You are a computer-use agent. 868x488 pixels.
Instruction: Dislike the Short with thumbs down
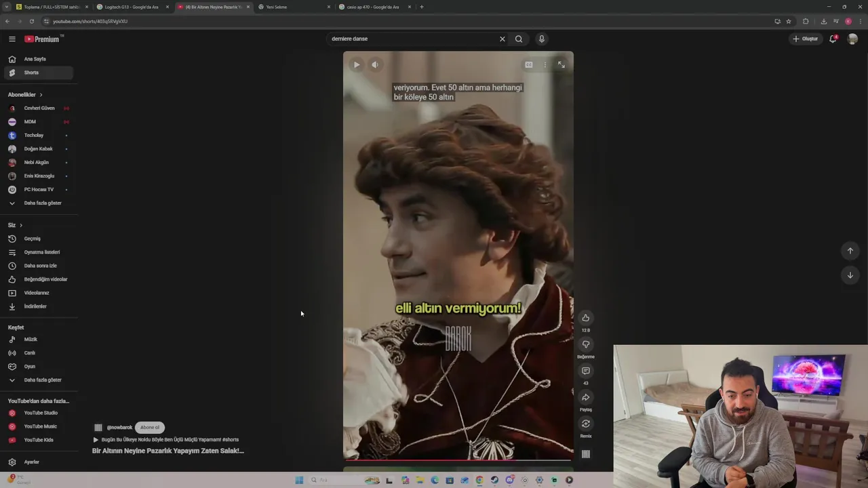point(586,344)
